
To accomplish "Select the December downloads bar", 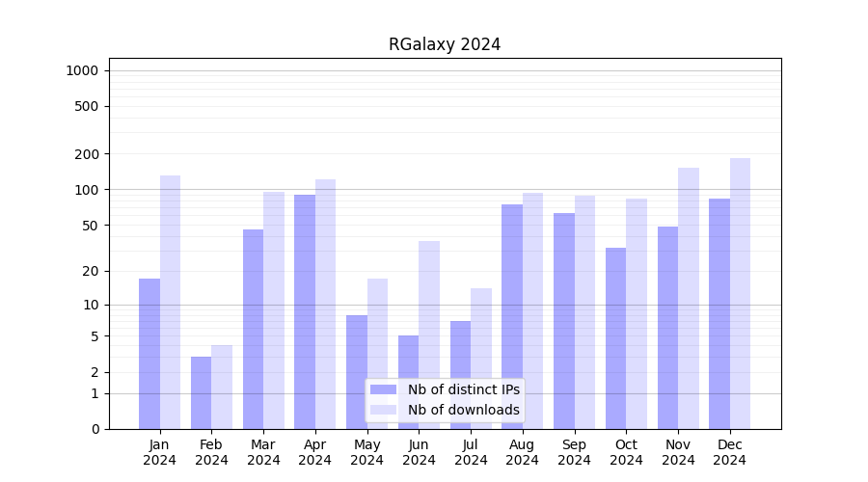I will pyautogui.click(x=740, y=293).
